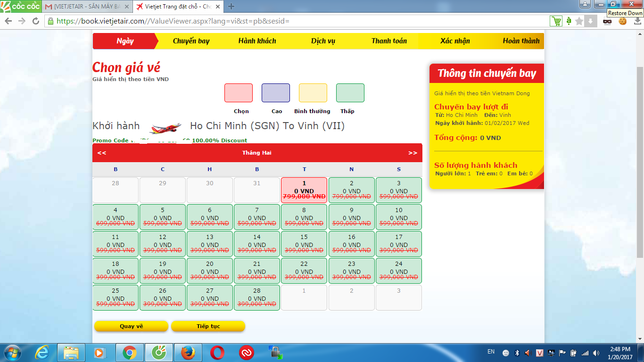The image size is (644, 362).
Task: Bookmark this page with the star icon
Action: pos(579,21)
